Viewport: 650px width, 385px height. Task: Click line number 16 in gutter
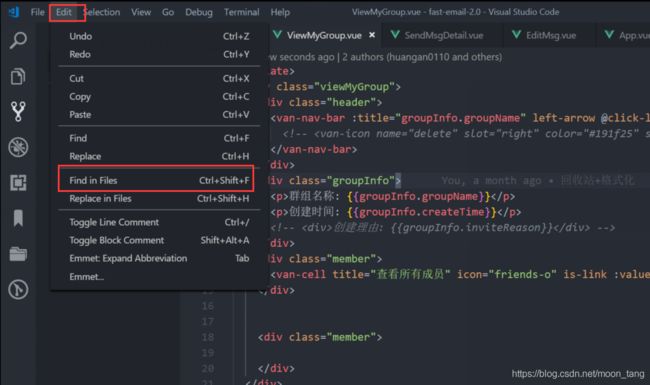point(208,306)
